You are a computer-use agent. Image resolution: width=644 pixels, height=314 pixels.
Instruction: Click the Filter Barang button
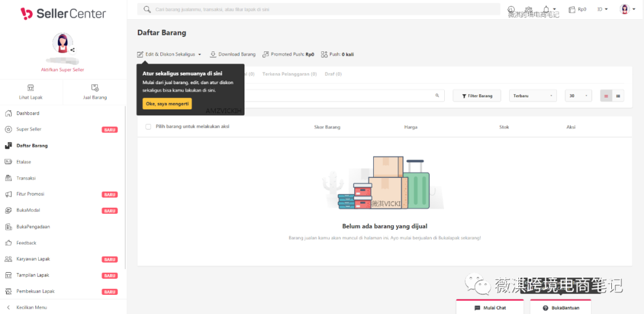pos(477,96)
